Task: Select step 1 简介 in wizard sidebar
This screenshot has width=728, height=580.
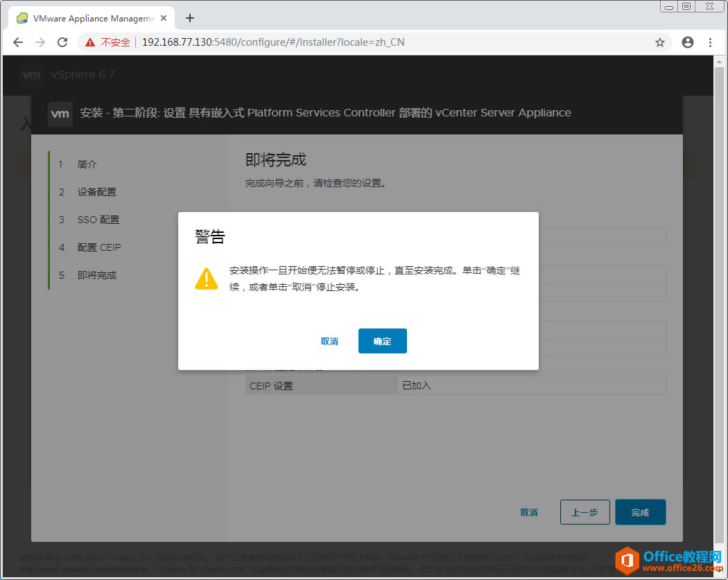Action: coord(87,164)
